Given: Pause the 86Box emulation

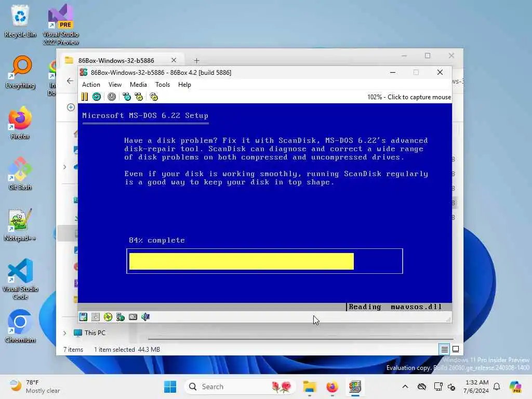Looking at the screenshot, I should (x=85, y=97).
